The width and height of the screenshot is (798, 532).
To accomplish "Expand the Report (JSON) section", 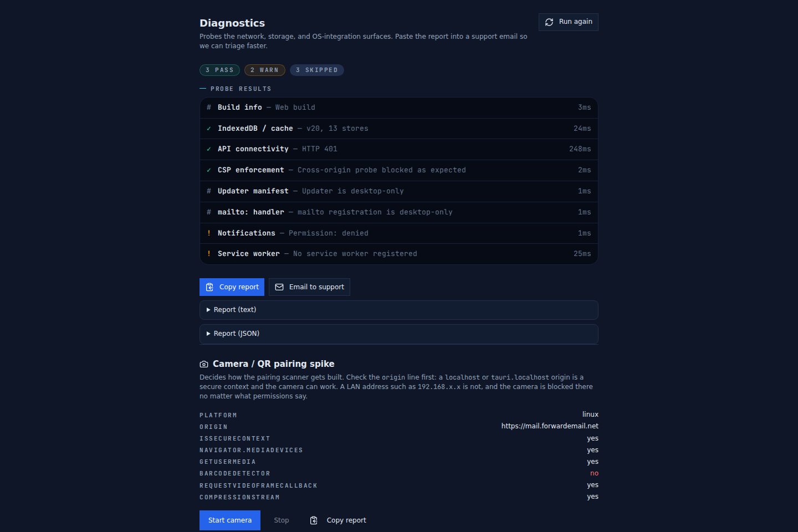I will point(399,334).
